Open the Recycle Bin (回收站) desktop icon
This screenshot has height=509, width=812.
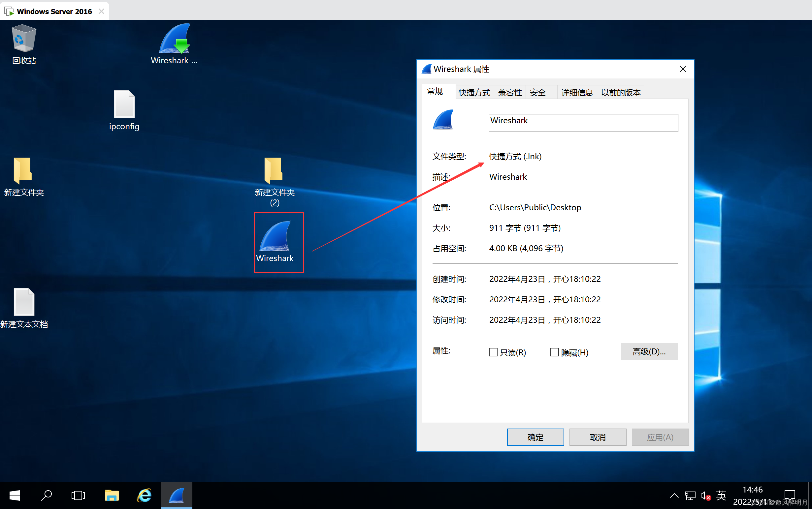[x=24, y=45]
